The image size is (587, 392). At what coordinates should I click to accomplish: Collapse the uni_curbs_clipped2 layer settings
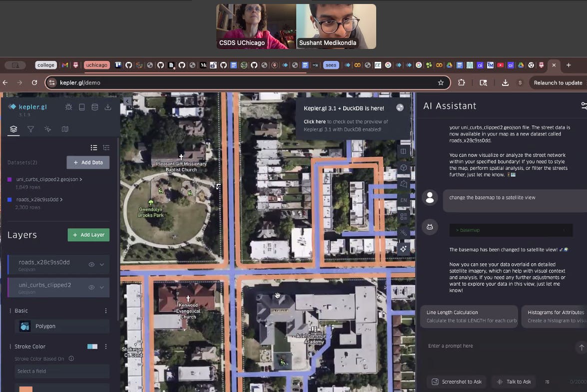pos(102,287)
